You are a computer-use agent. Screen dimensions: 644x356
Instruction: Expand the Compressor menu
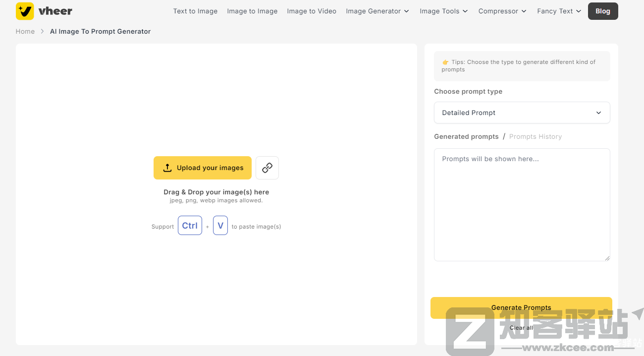[502, 11]
